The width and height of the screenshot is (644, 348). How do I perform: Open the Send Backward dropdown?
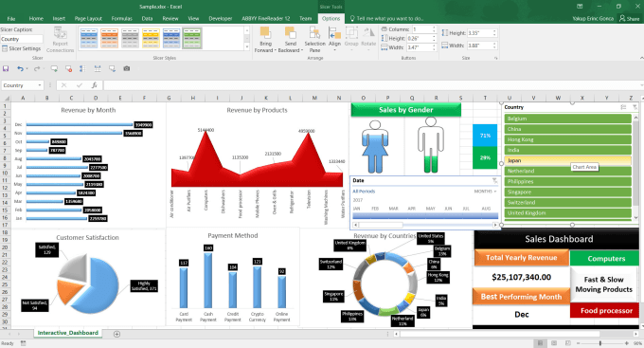tap(302, 50)
